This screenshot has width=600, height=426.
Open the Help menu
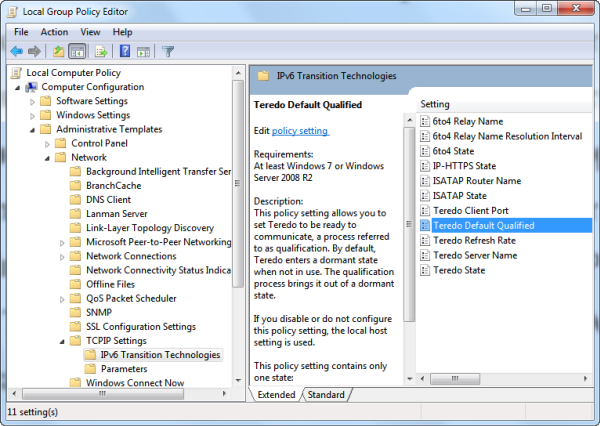click(122, 32)
